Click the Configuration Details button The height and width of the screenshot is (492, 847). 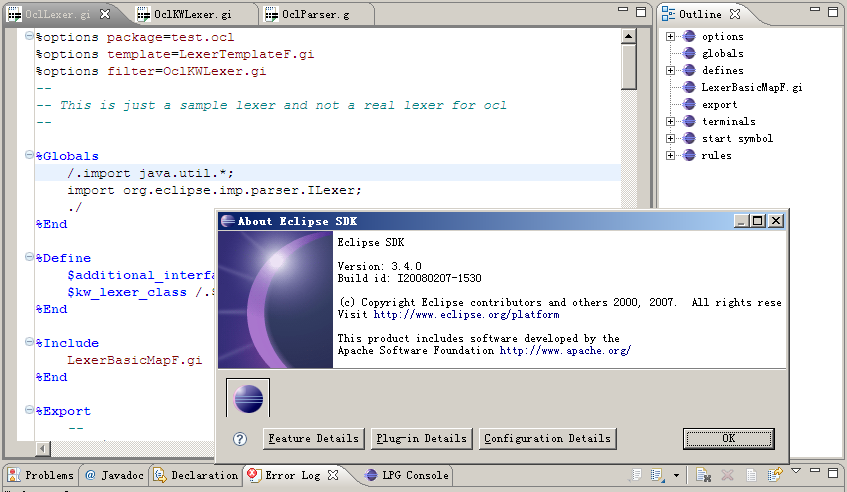(x=546, y=439)
